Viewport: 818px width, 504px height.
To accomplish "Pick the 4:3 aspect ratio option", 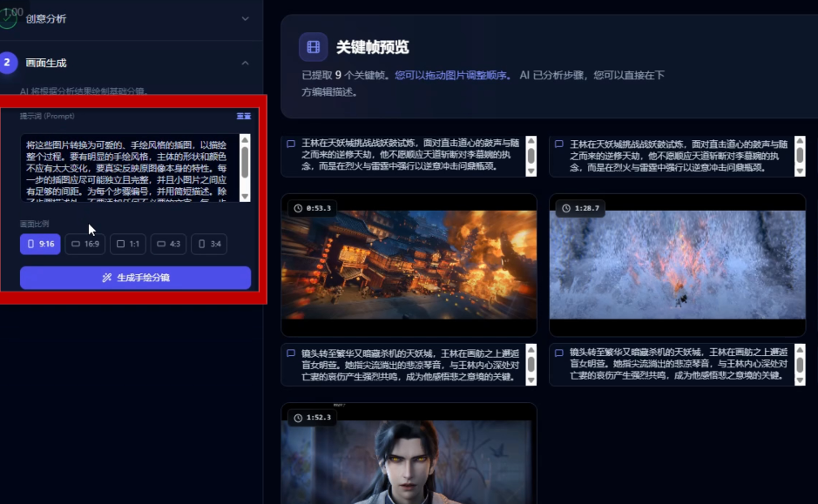I will [x=168, y=244].
